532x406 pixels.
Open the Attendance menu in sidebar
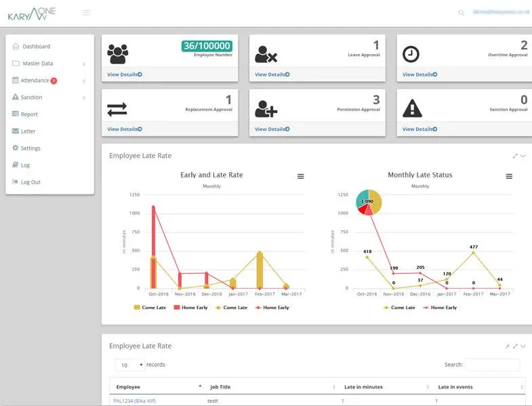click(49, 81)
